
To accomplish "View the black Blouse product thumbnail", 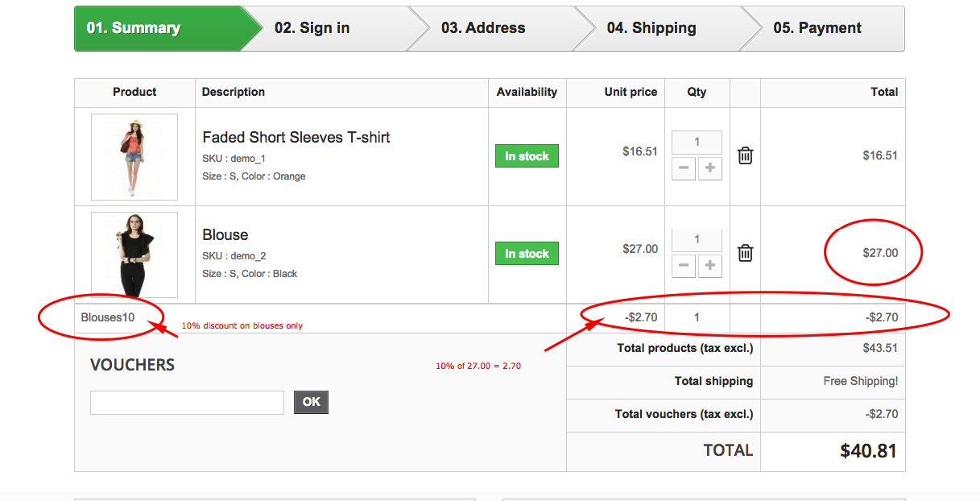I will coord(134,255).
